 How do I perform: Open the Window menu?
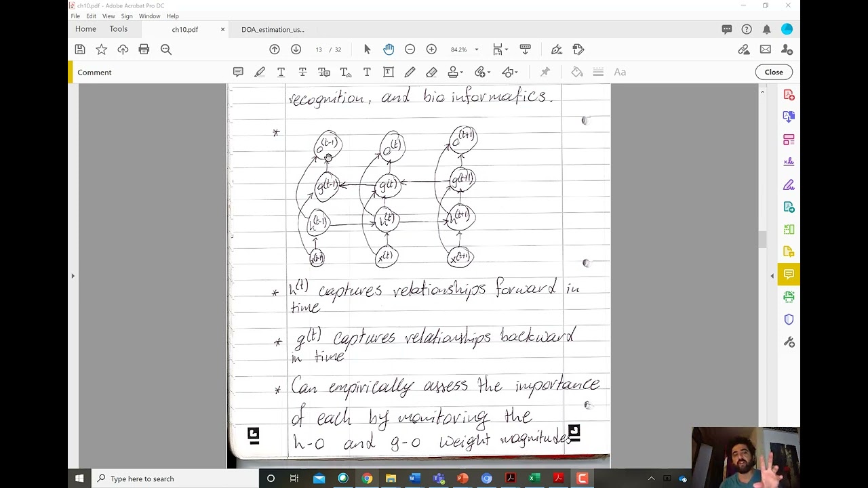click(x=150, y=16)
